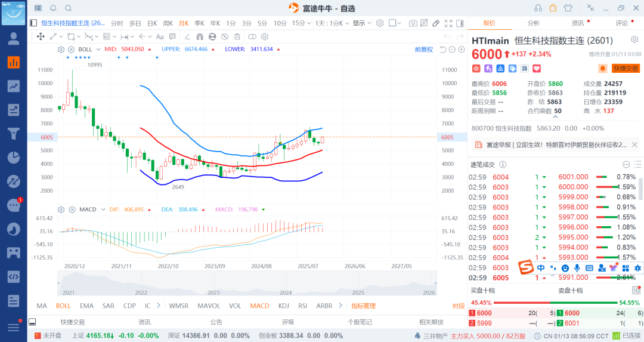This screenshot has height=342, width=644.
Task: Open the chart screenshot camera tool
Action: pyautogui.click(x=413, y=23)
